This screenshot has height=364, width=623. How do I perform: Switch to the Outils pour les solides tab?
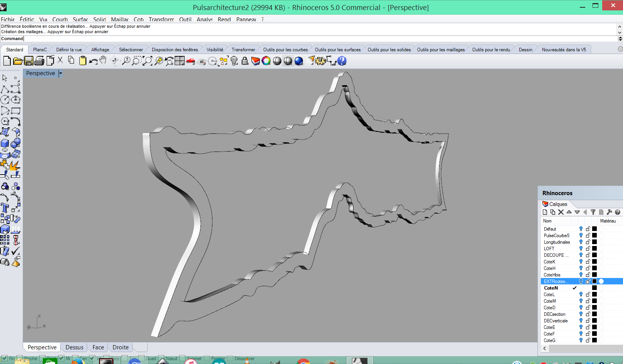point(389,50)
